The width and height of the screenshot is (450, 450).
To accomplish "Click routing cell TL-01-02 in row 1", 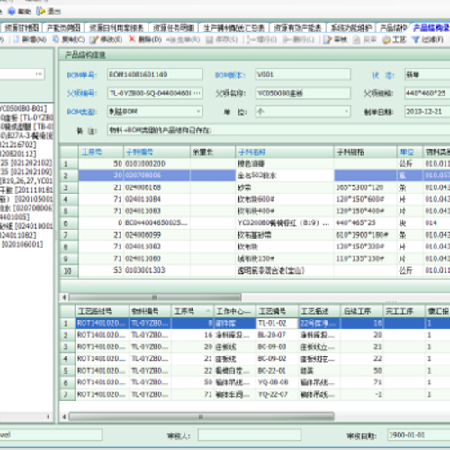I will [277, 323].
